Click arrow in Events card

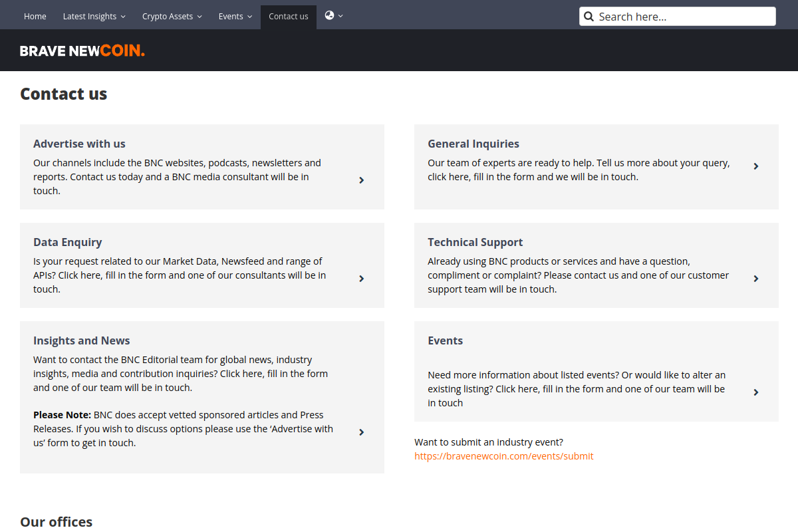pos(756,392)
